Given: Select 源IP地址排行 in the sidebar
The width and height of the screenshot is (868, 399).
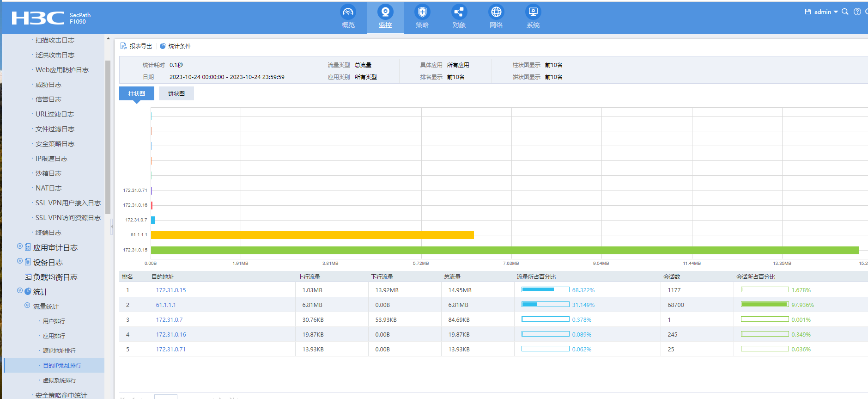Looking at the screenshot, I should point(59,351).
